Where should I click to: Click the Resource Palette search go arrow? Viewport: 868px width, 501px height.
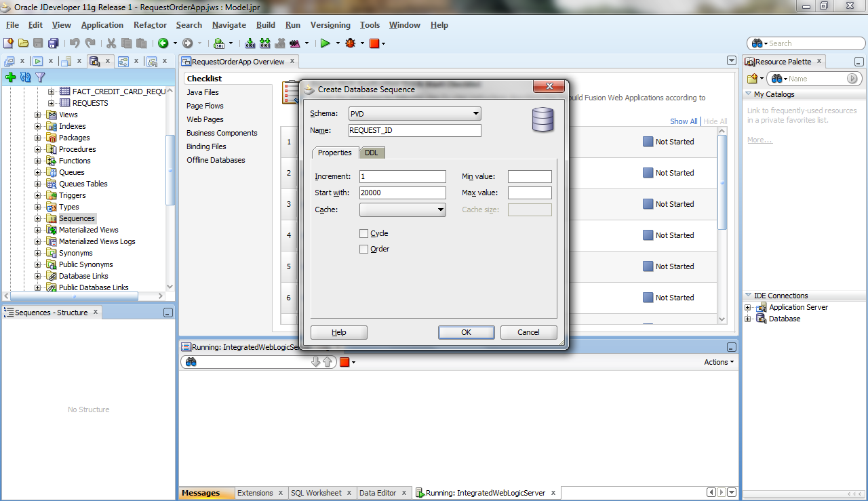(853, 79)
